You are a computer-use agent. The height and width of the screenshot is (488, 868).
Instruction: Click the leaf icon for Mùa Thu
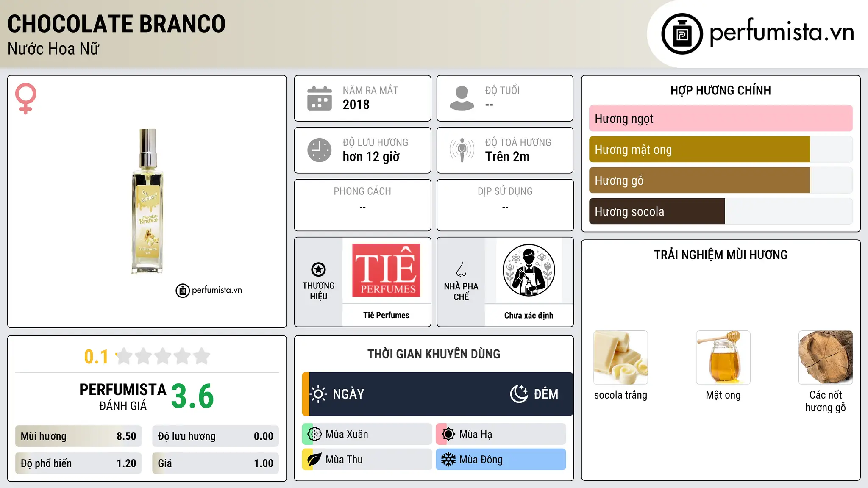click(314, 460)
